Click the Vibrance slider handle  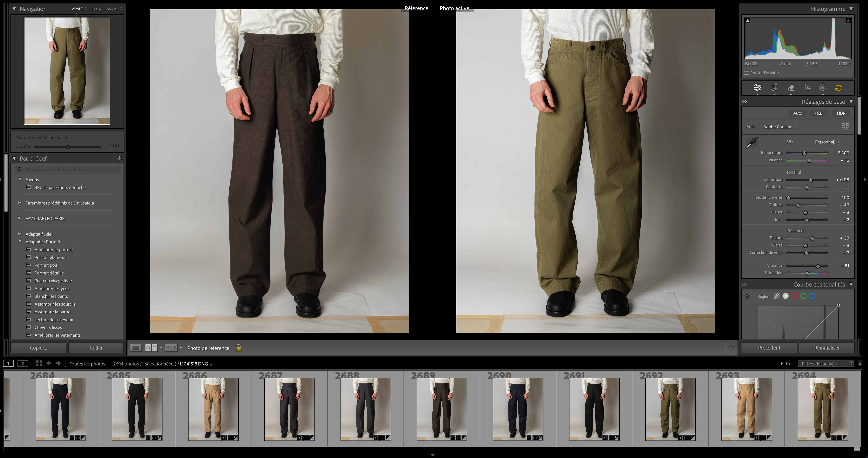[818, 266]
